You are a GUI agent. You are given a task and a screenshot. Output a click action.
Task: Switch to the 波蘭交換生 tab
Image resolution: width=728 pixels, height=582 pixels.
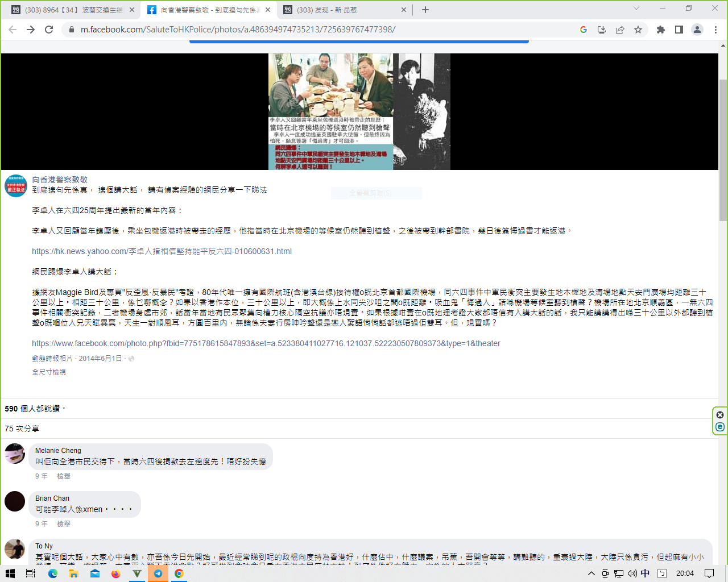pos(73,10)
